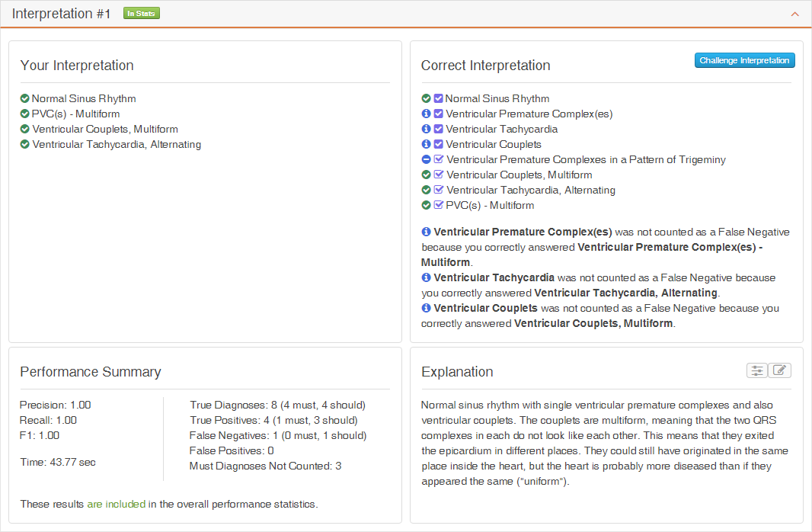Uncheck the Normal Sinus Rhythm checkbox
Screen dimensions: 812x532
(439, 98)
